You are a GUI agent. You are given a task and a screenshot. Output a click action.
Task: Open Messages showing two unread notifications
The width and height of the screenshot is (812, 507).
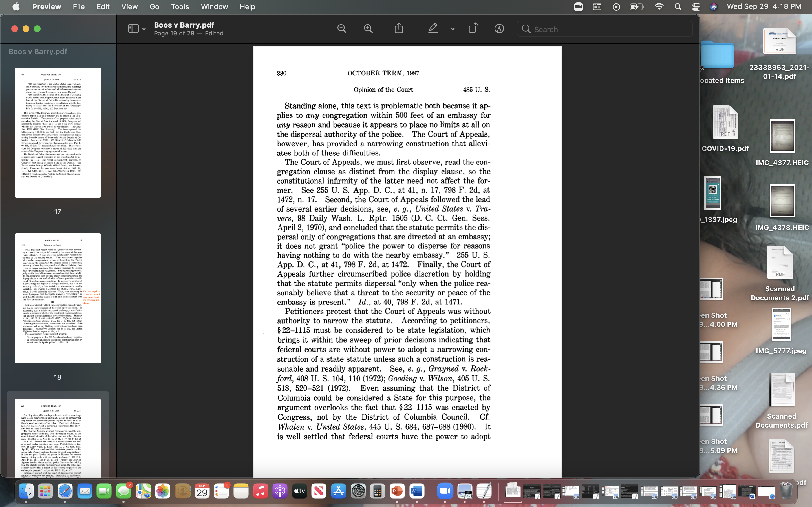pos(124,491)
